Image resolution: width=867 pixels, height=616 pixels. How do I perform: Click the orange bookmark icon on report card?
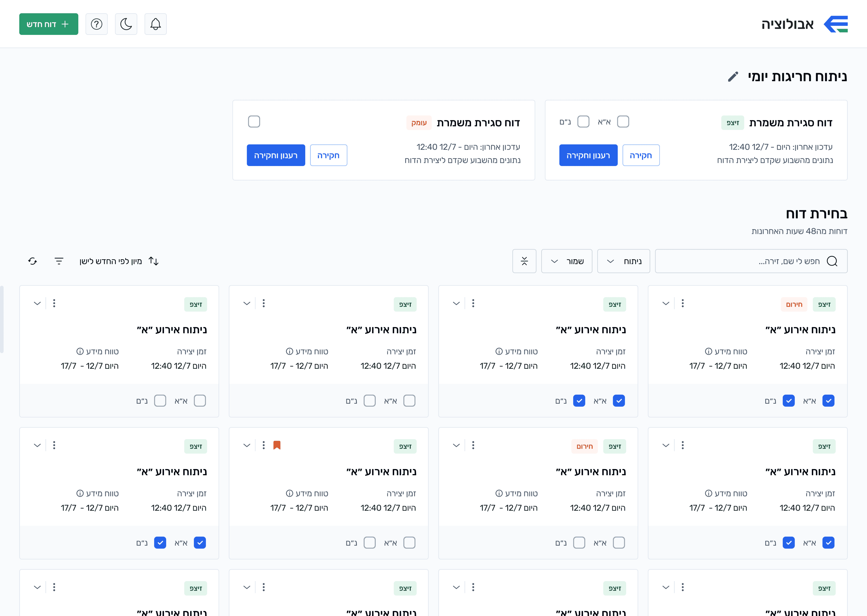(x=277, y=445)
